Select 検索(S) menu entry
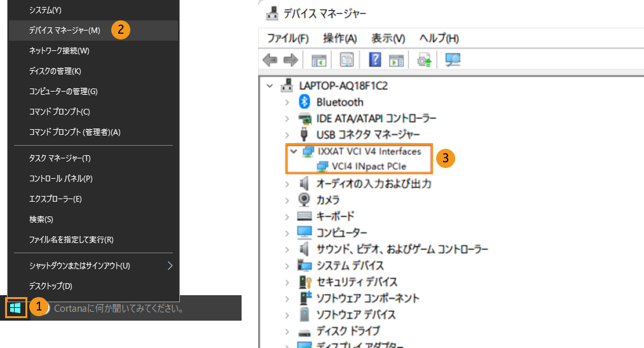The width and height of the screenshot is (644, 348). 93,219
